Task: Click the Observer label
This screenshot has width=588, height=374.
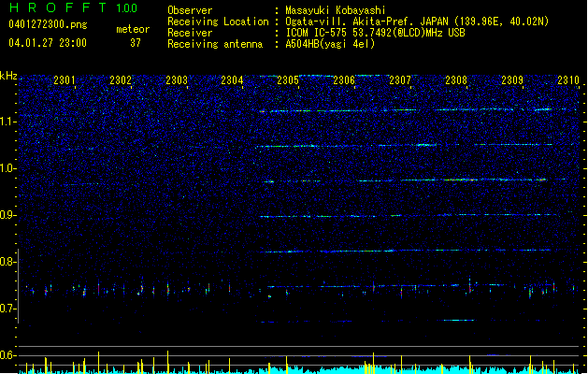Action: point(190,10)
